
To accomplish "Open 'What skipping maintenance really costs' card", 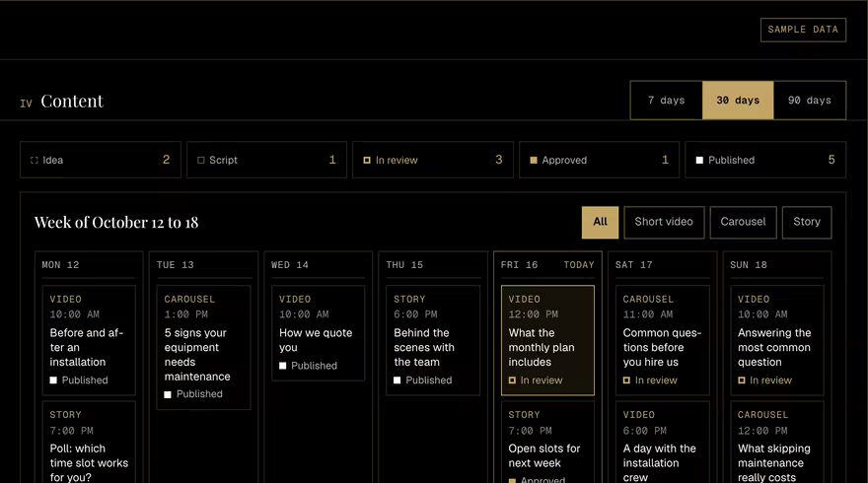I will click(x=776, y=443).
